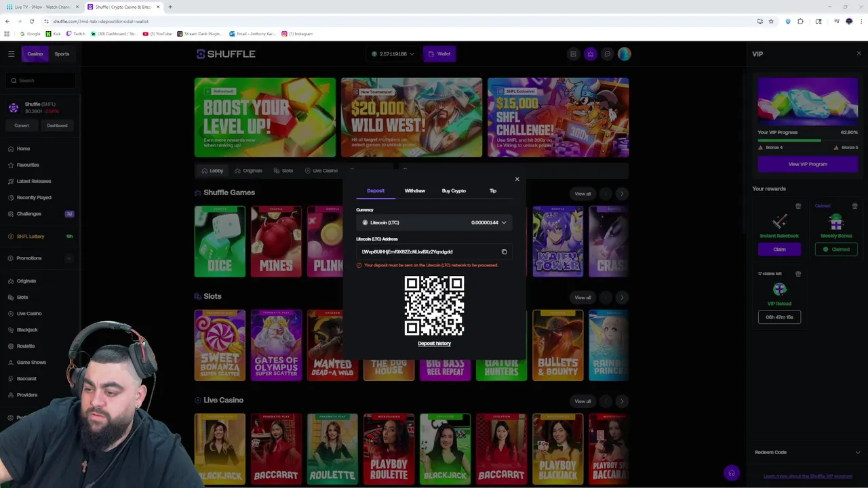The image size is (868, 488).
Task: Open the live support headset button
Action: 731,473
